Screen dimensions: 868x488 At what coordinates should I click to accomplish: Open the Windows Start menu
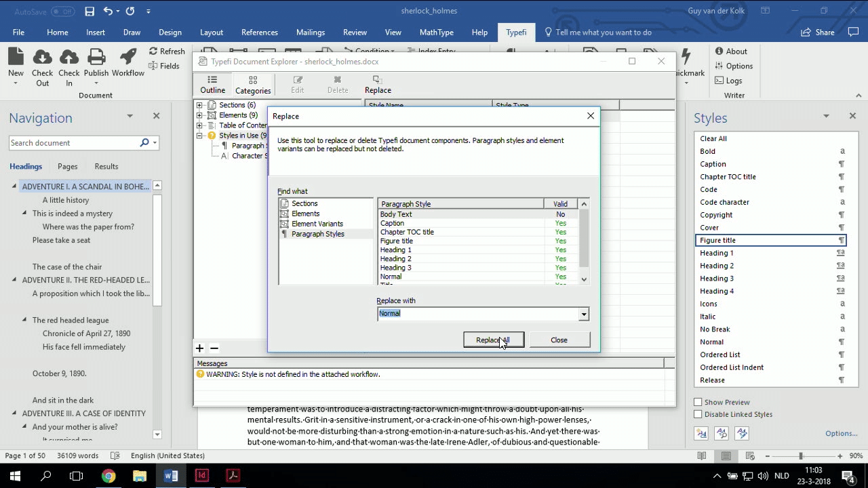point(15,476)
